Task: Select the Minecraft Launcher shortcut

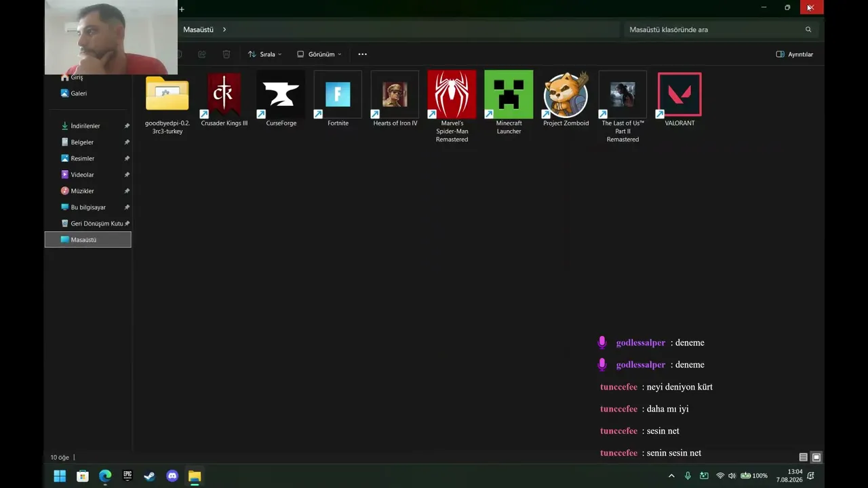Action: coord(509,102)
